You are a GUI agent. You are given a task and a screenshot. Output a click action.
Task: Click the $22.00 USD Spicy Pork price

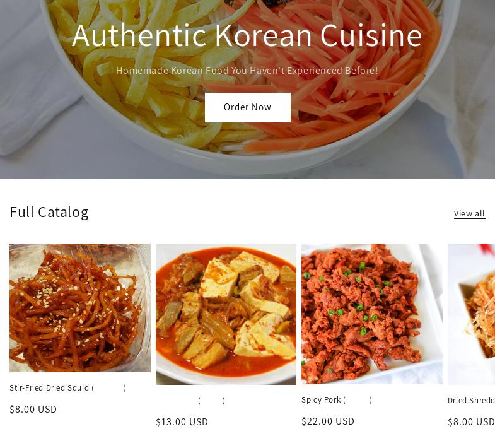pos(328,421)
